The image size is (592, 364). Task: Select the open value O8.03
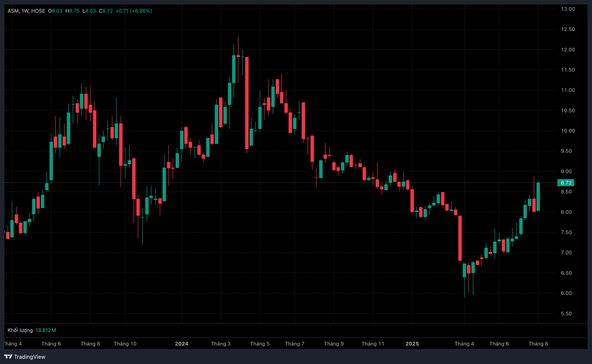55,11
